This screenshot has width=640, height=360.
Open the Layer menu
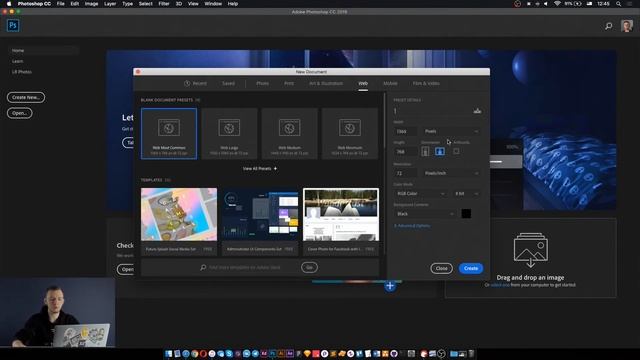point(110,4)
